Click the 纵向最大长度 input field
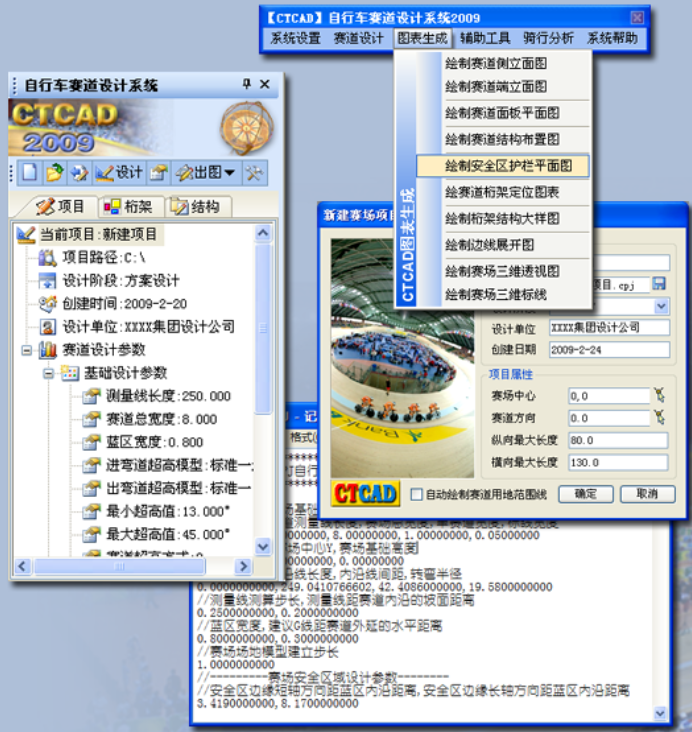 (618, 440)
